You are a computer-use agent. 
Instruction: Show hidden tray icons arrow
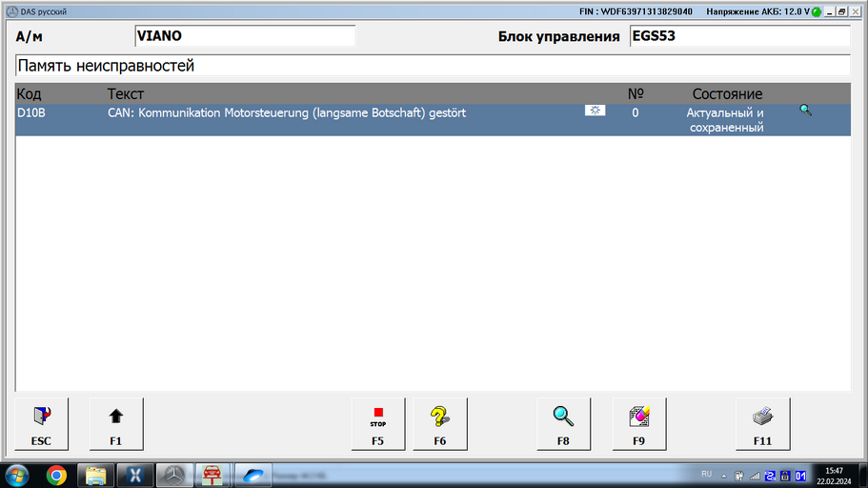point(723,476)
